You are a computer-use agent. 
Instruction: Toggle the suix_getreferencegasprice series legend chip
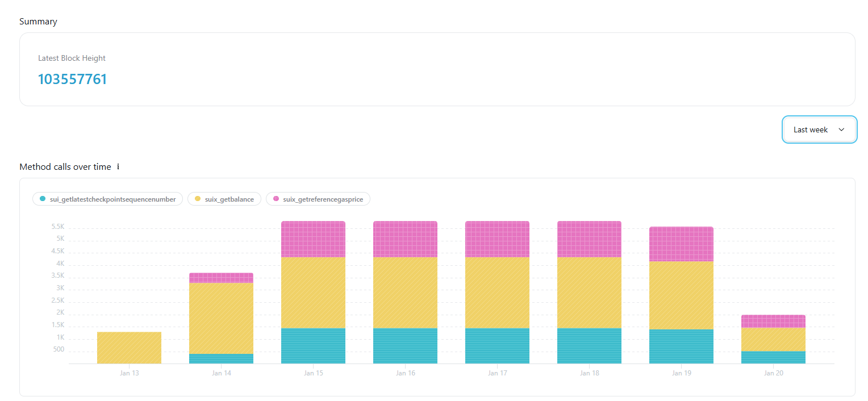(x=318, y=199)
